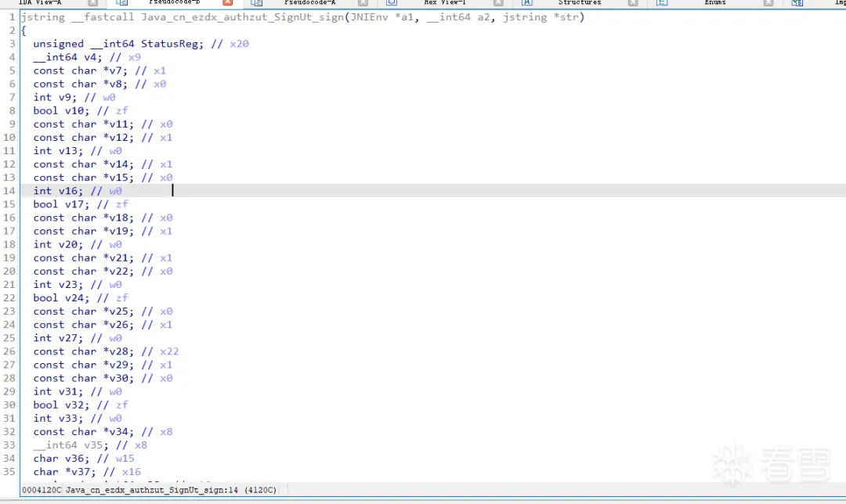Screen dimensions: 846x504
Task: Open the Enums tab
Action: tap(715, 2)
